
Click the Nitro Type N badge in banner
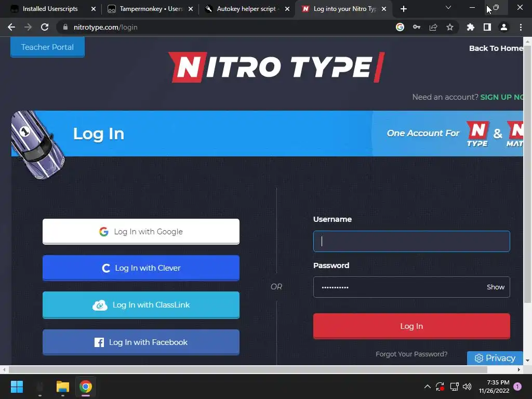tap(477, 134)
